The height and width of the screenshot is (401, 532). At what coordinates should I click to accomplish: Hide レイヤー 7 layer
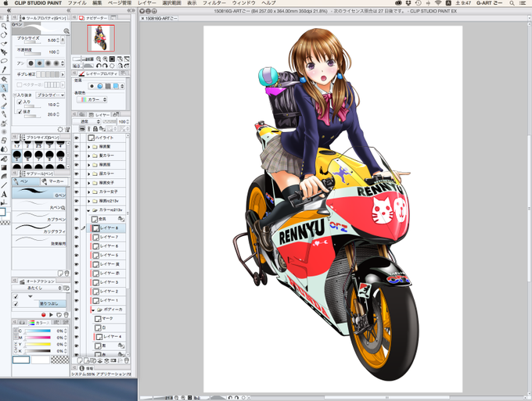tap(77, 237)
